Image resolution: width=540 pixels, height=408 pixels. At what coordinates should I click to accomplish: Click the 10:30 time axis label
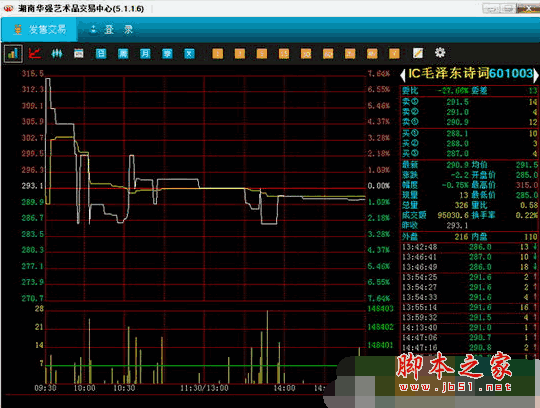[124, 388]
